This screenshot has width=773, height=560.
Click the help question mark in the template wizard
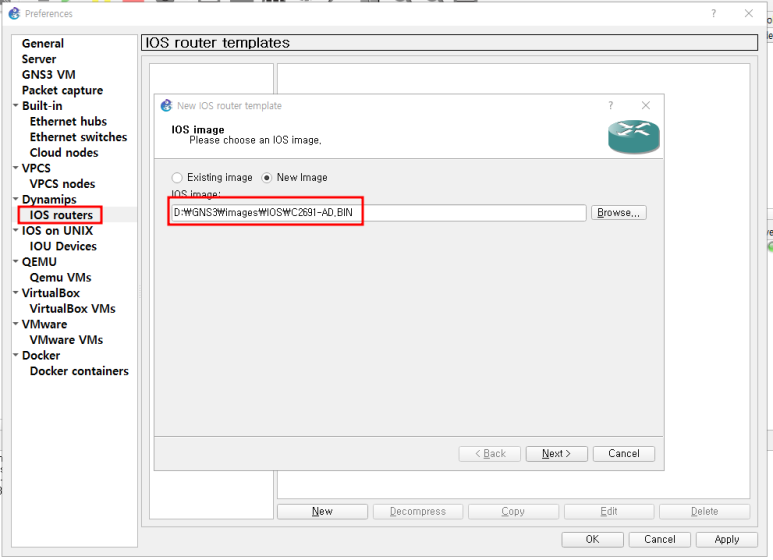click(611, 105)
